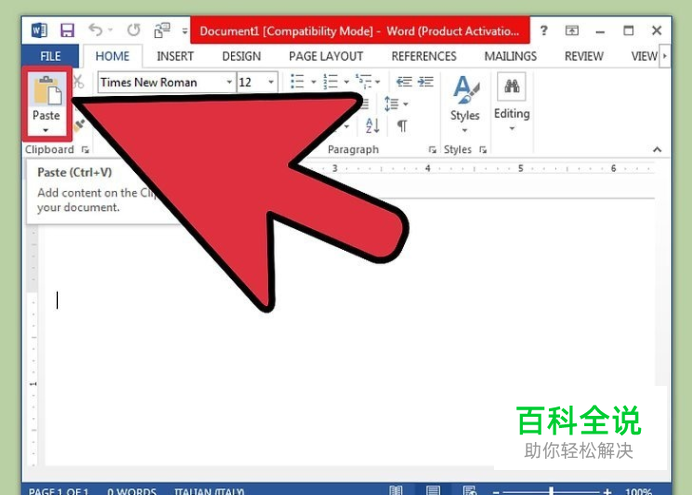Image resolution: width=692 pixels, height=495 pixels.
Task: Click the Word application logo icon
Action: tap(39, 30)
